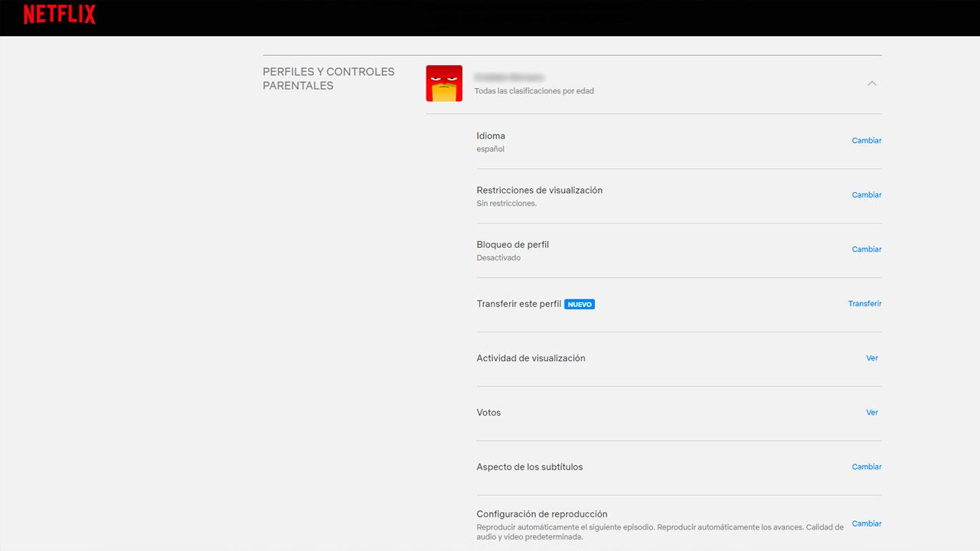Click the Votos section label

pyautogui.click(x=488, y=412)
